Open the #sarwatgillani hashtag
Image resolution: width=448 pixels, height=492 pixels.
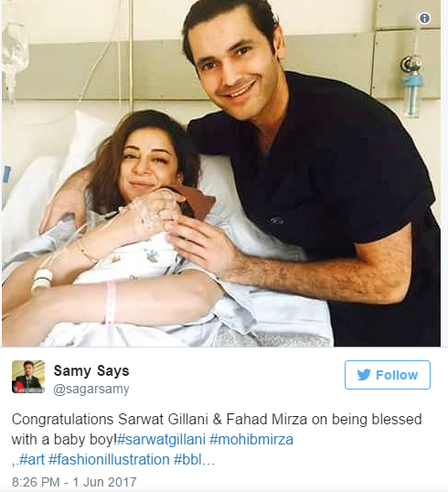[x=161, y=439]
